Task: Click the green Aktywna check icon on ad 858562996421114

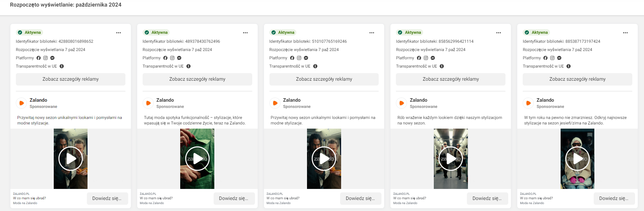Action: click(400, 32)
